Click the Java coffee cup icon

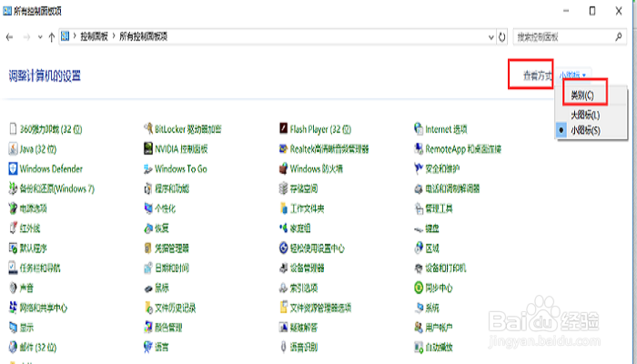click(13, 149)
